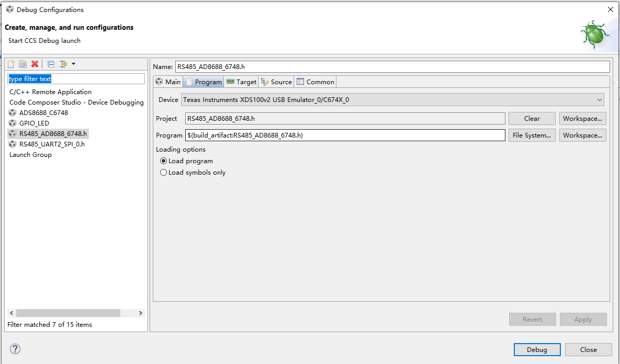Image resolution: width=620 pixels, height=364 pixels.
Task: Open help via the question mark icon
Action: click(15, 349)
